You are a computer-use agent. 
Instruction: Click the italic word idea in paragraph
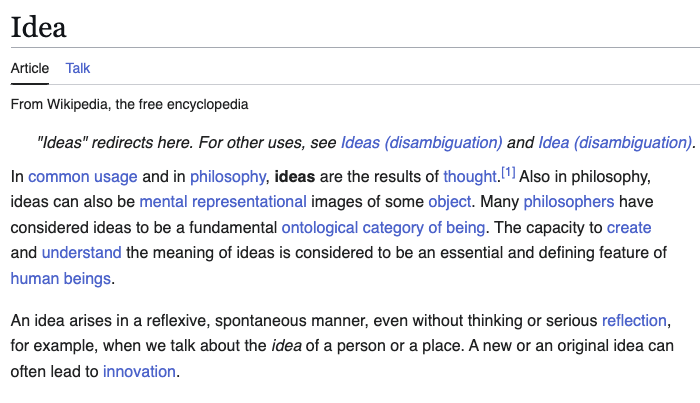pyautogui.click(x=286, y=346)
